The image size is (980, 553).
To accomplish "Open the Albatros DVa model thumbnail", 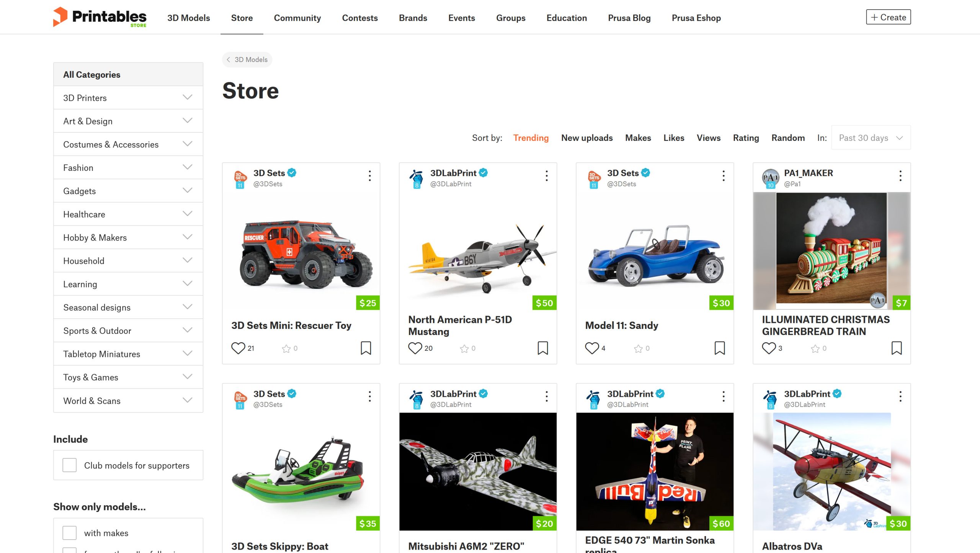I will click(x=832, y=471).
